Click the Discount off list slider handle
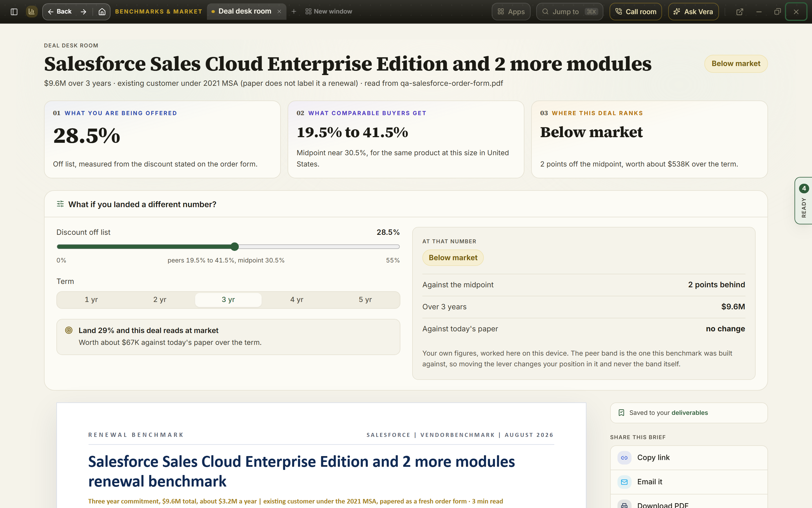 coord(235,247)
